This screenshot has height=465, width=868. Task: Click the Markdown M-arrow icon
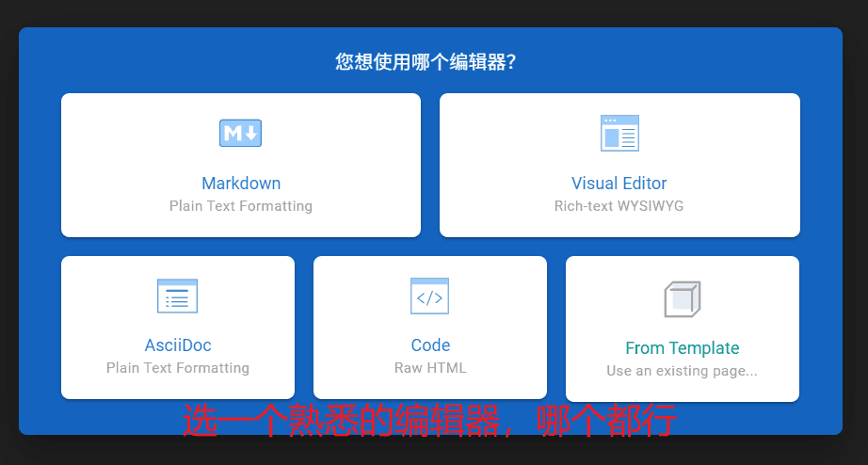[240, 133]
